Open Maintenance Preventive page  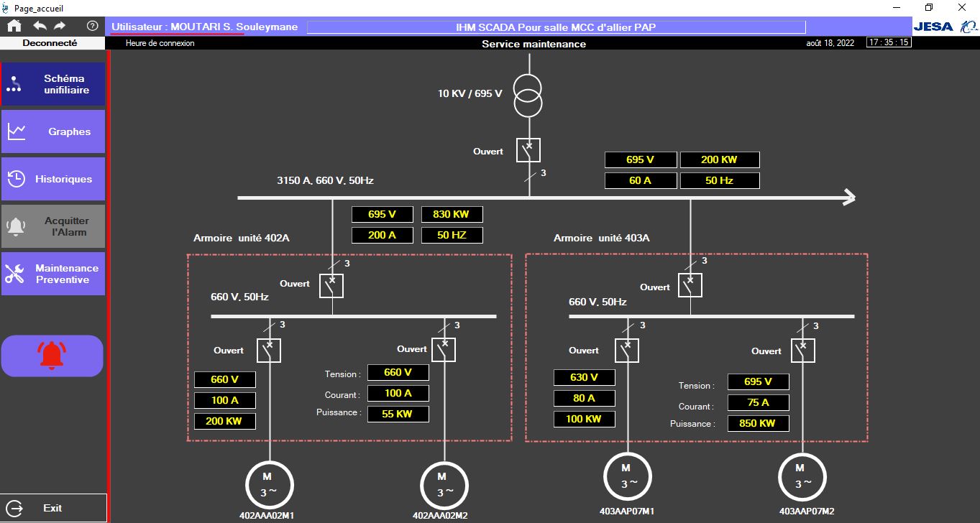(x=53, y=274)
